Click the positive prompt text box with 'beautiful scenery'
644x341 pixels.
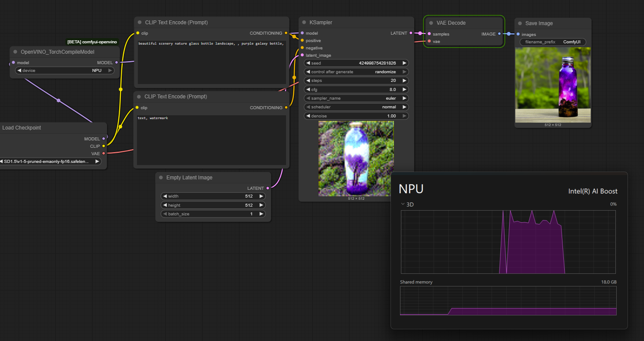point(211,62)
